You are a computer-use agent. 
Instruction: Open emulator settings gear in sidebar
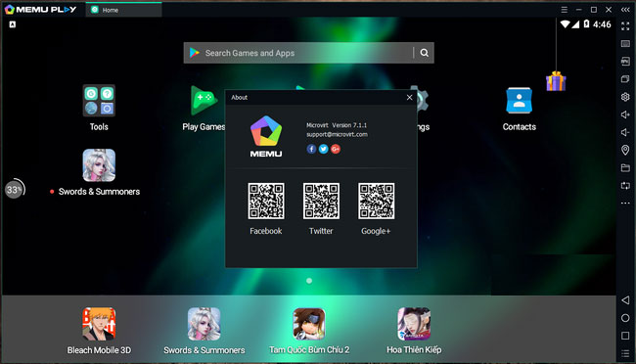click(x=625, y=97)
